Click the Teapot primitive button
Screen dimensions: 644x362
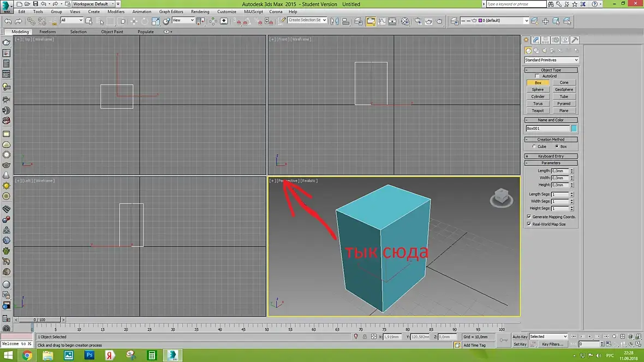point(538,111)
